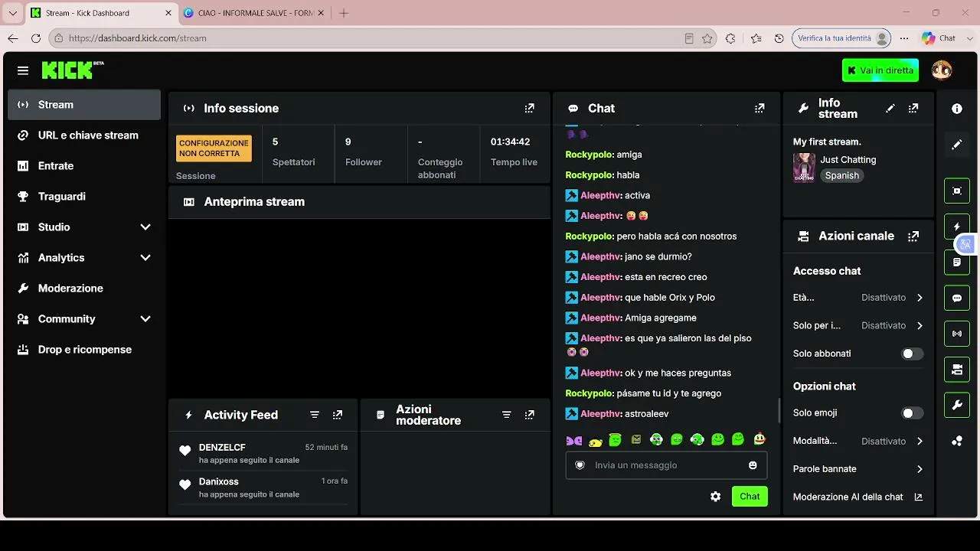Pop out the Azioni canale panel
980x551 pixels.
pos(913,236)
